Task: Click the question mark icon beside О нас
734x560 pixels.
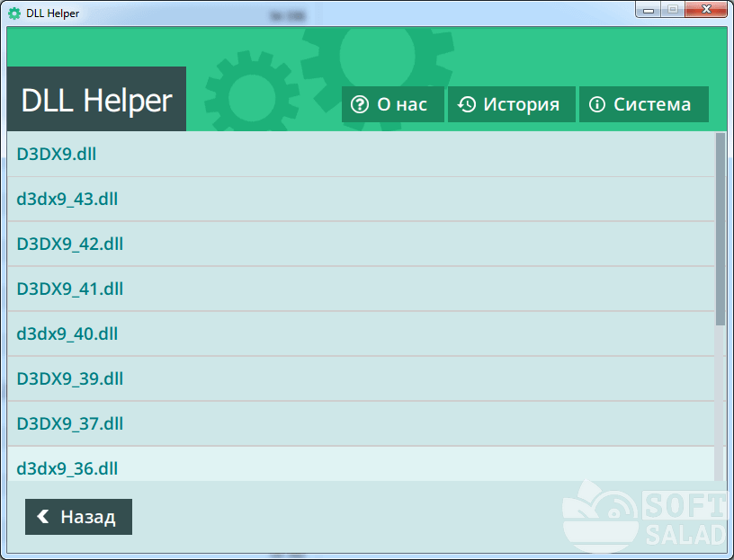Action: click(360, 104)
